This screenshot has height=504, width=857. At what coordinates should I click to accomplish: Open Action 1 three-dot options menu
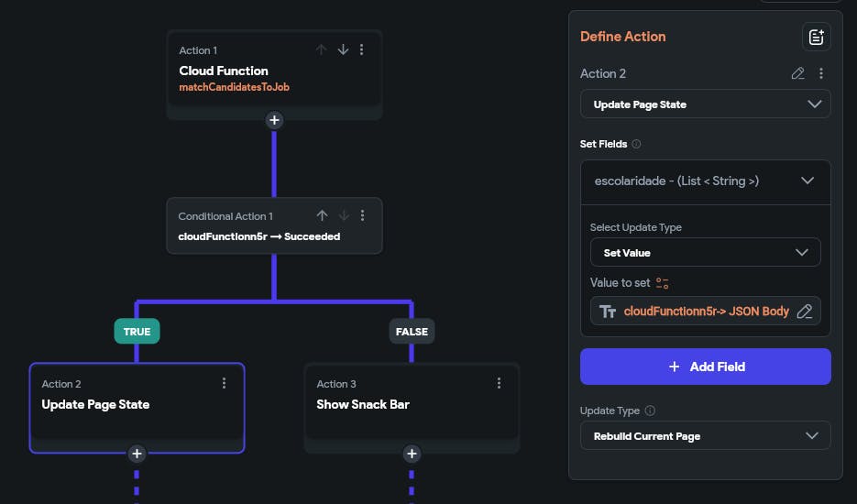click(362, 49)
